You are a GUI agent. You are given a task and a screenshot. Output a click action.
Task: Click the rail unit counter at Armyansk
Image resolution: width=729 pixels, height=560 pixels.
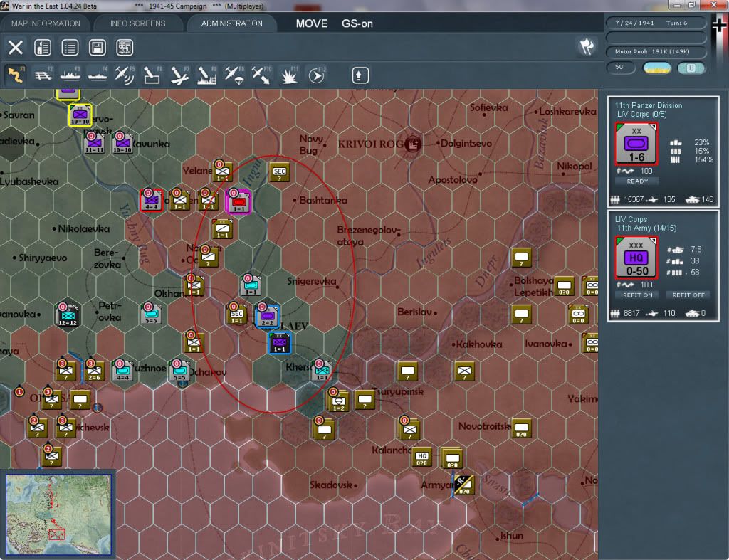[x=463, y=485]
